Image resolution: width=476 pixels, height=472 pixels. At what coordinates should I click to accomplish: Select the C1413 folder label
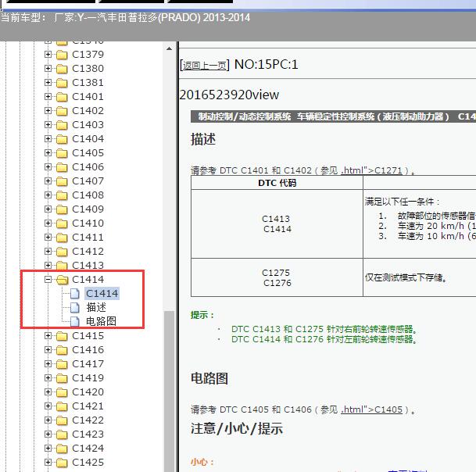pyautogui.click(x=88, y=265)
